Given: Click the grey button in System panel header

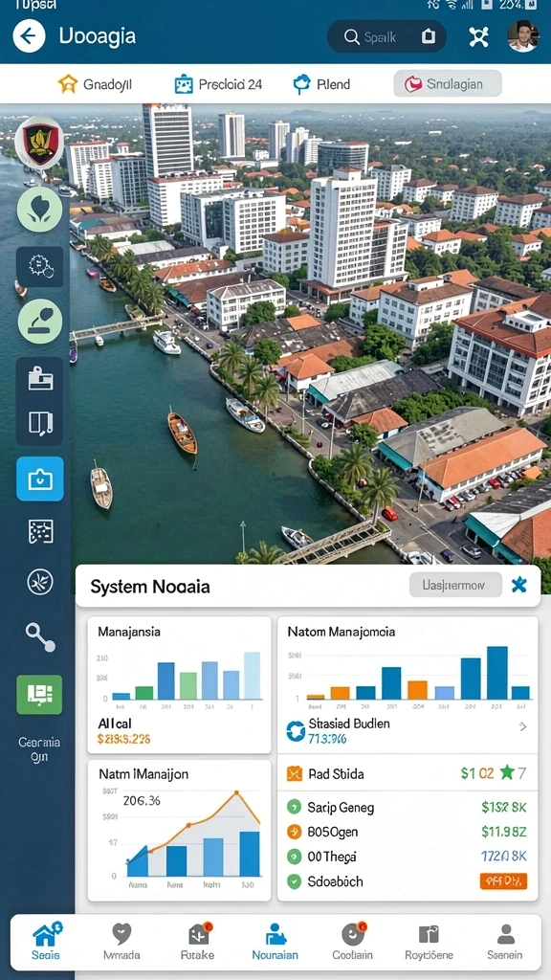Looking at the screenshot, I should (455, 585).
